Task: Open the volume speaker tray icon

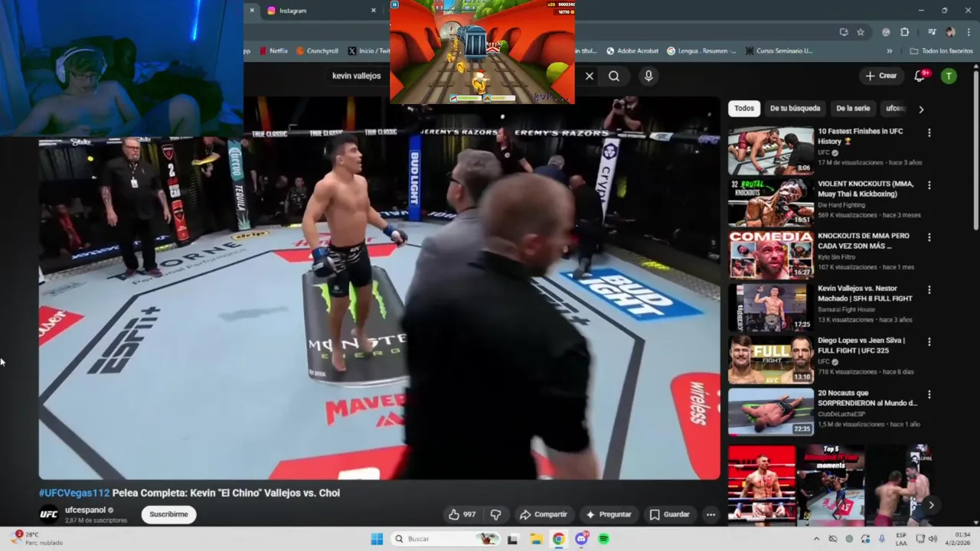Action: pos(933,539)
